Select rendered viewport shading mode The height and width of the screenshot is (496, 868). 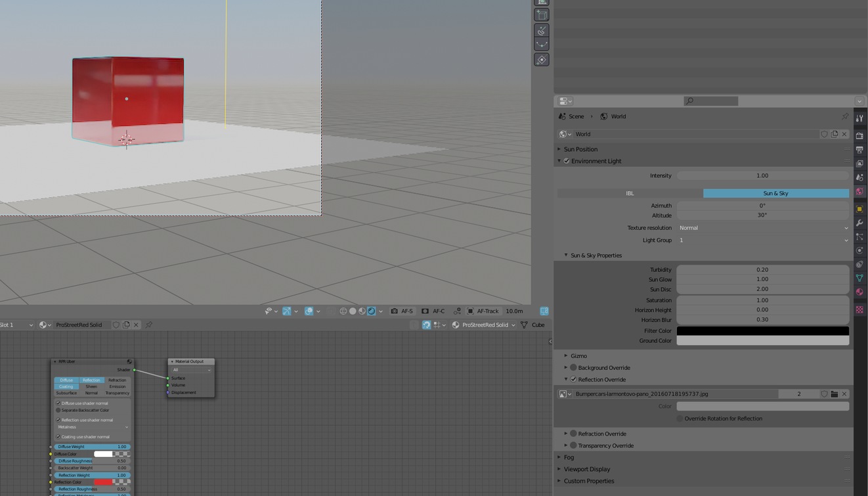pos(372,311)
